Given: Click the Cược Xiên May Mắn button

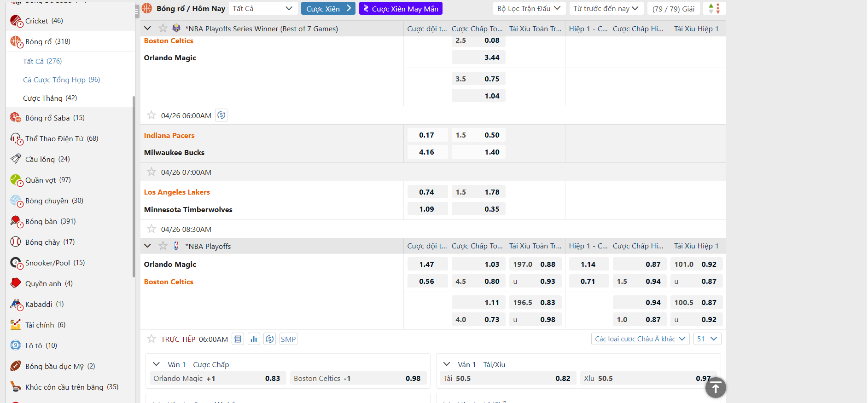Looking at the screenshot, I should (x=401, y=8).
